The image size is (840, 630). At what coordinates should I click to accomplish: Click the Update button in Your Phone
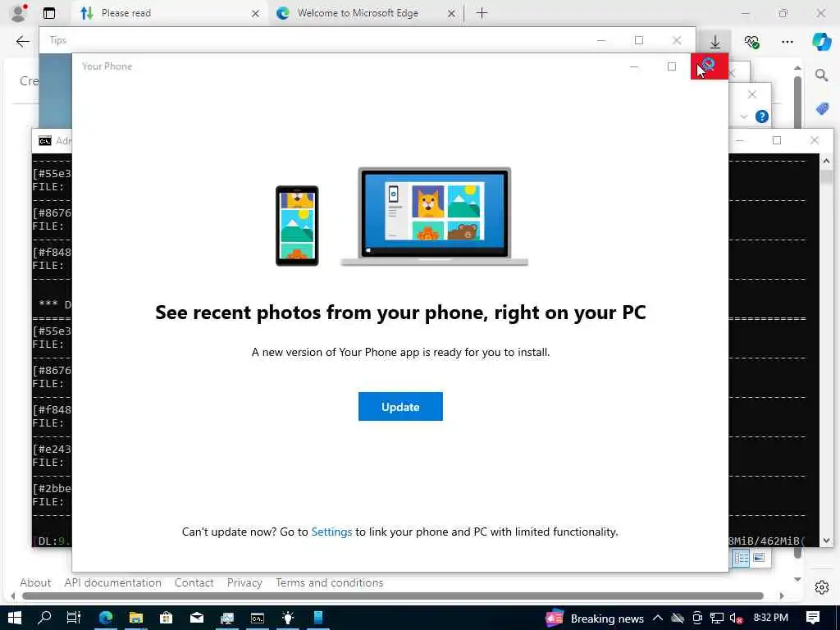coord(400,407)
